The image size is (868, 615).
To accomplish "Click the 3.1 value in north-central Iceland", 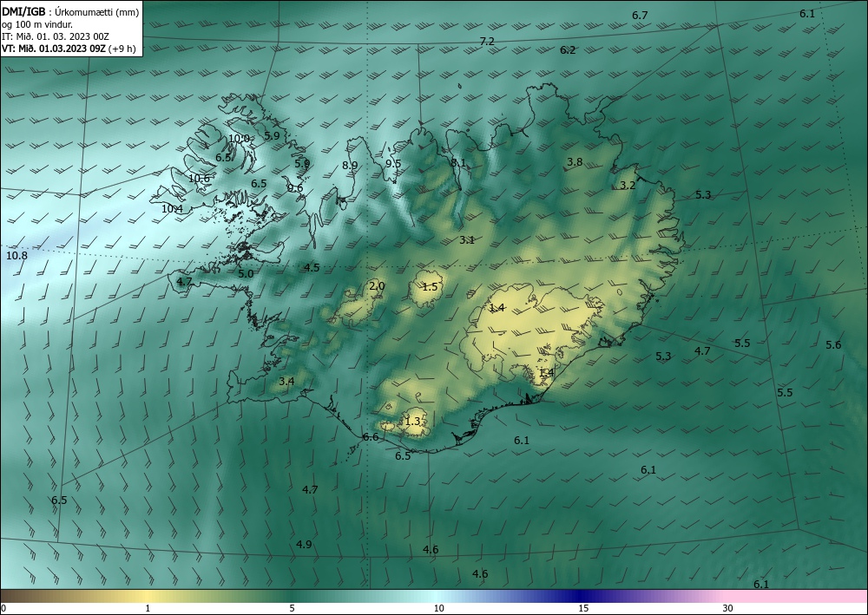I will point(467,240).
